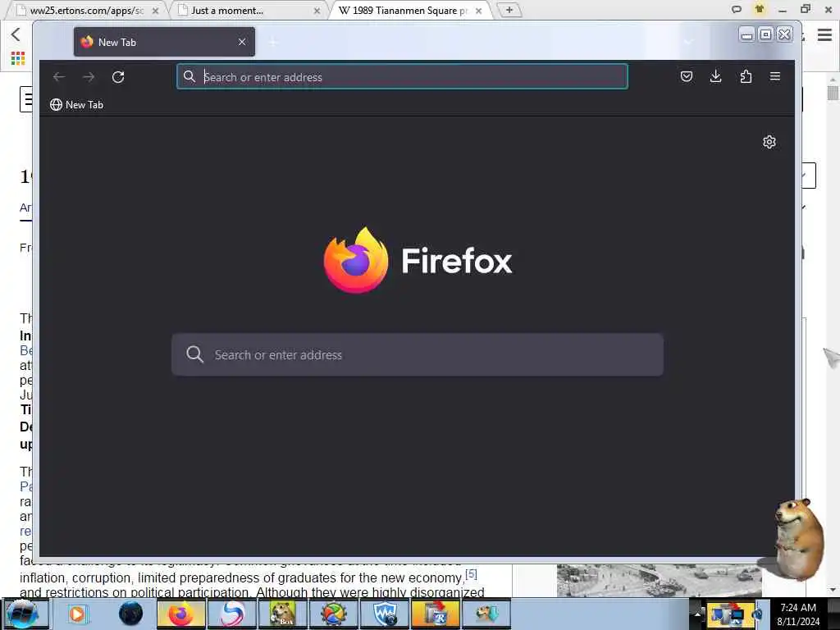Open the background browser hamburger menu
840x630 pixels.
click(824, 35)
